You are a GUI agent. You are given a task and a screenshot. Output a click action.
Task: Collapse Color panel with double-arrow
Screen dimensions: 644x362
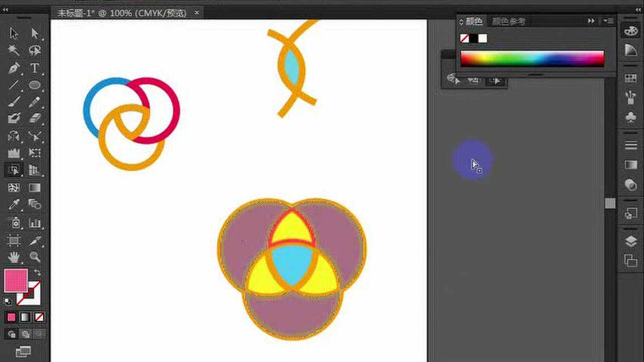click(x=591, y=21)
